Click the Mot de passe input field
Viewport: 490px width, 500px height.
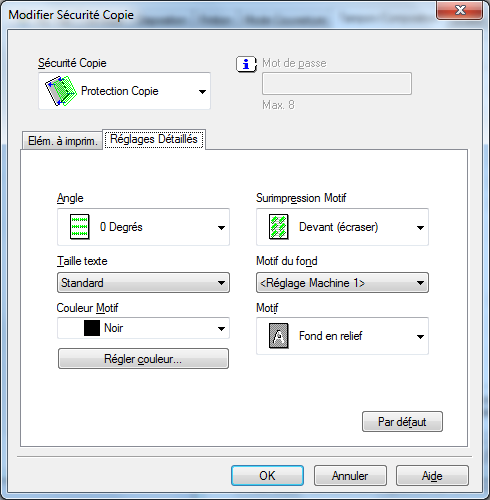click(x=337, y=84)
